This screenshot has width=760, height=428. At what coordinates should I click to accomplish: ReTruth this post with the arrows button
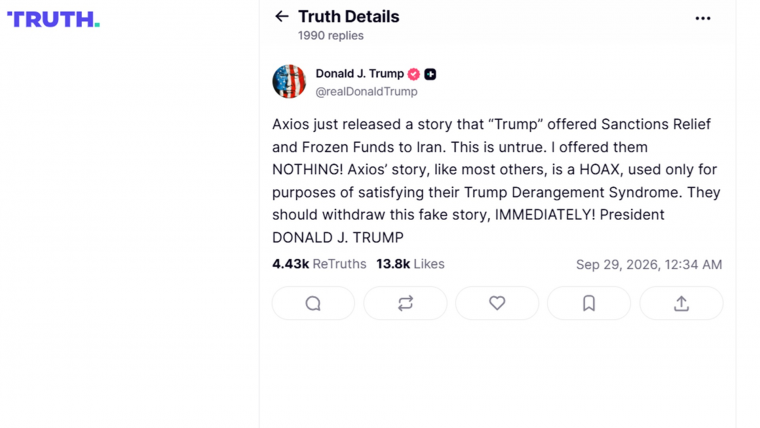pyautogui.click(x=405, y=303)
